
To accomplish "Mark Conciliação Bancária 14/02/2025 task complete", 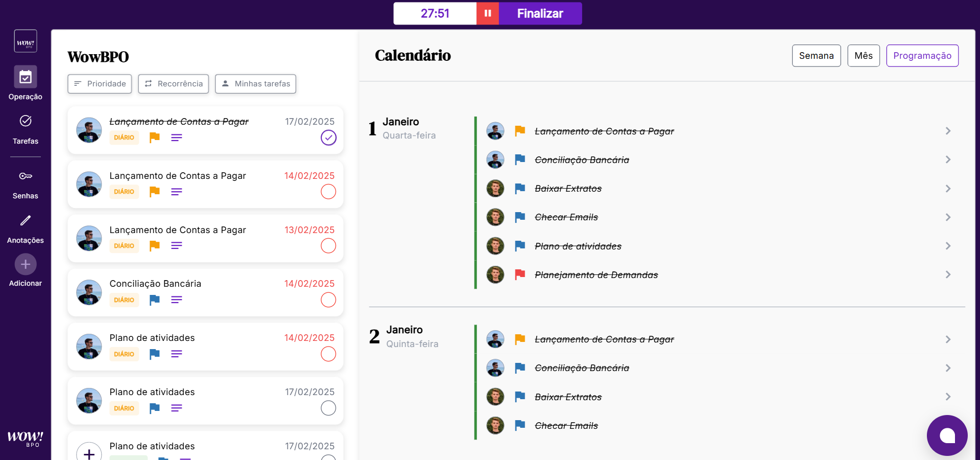I will coord(328,300).
